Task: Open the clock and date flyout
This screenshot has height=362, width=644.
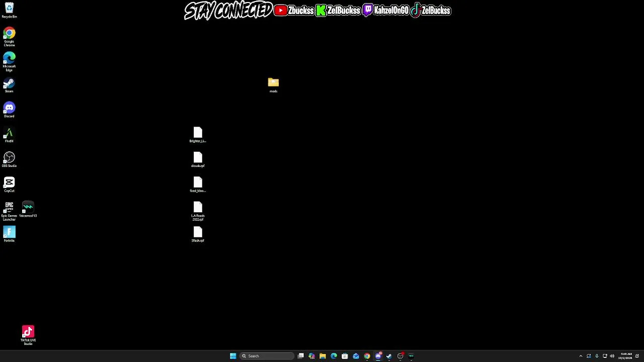Action: pyautogui.click(x=626, y=356)
